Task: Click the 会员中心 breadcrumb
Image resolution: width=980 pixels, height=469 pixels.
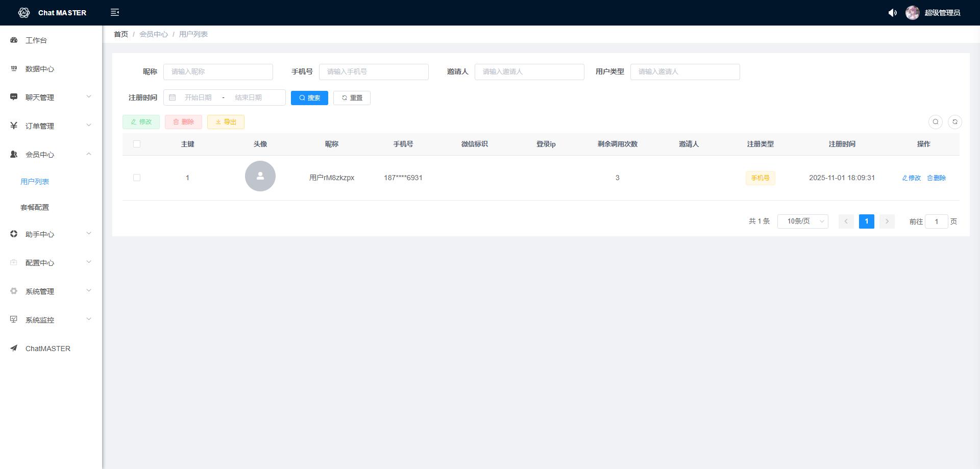Action: [154, 34]
